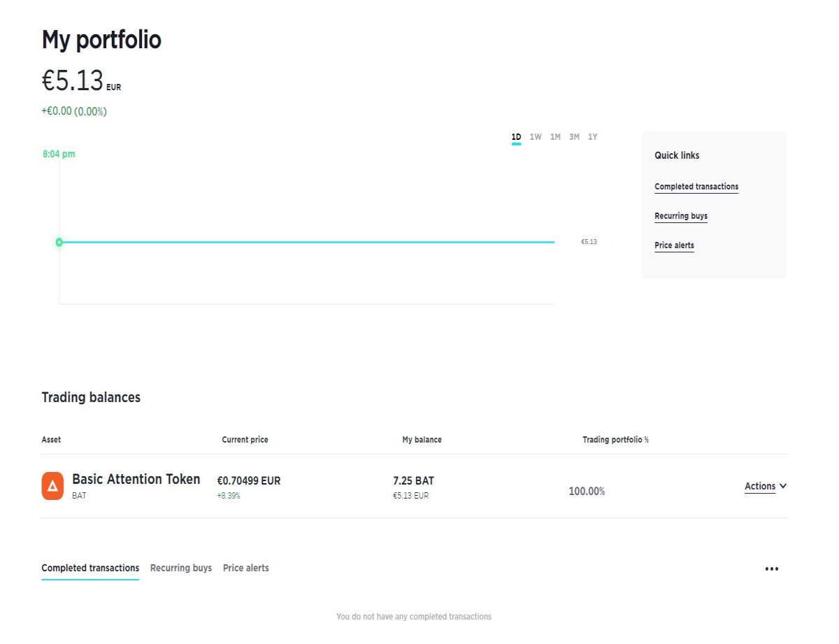Switch to the Completed transactions tab
The height and width of the screenshot is (644, 839).
click(x=90, y=568)
